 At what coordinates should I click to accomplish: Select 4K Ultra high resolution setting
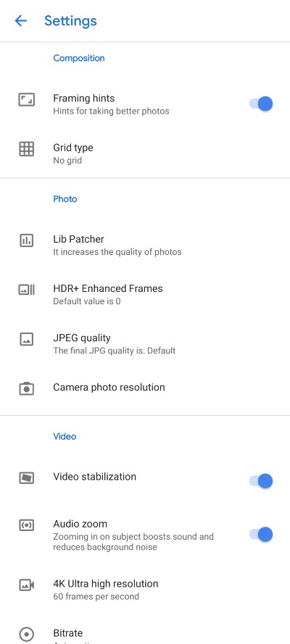pyautogui.click(x=145, y=590)
